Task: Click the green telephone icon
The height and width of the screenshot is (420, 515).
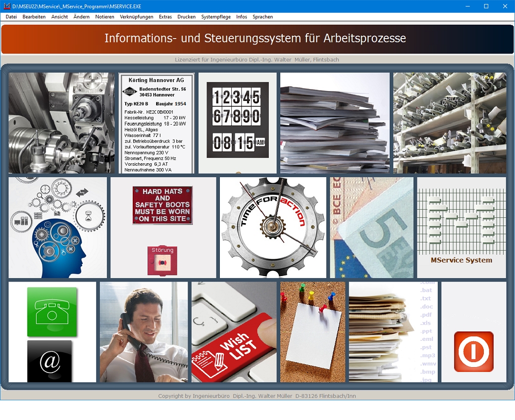Action: (x=52, y=312)
